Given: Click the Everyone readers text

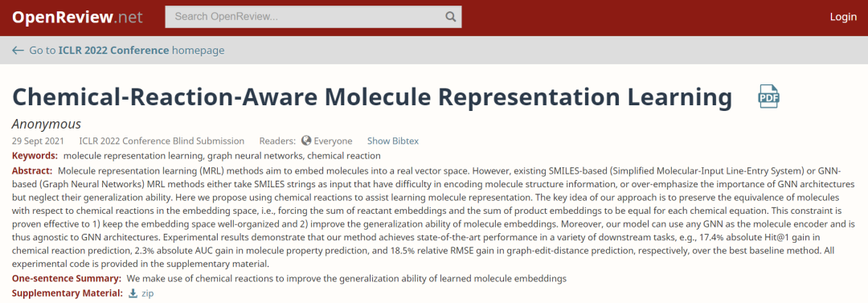Looking at the screenshot, I should pyautogui.click(x=334, y=141).
